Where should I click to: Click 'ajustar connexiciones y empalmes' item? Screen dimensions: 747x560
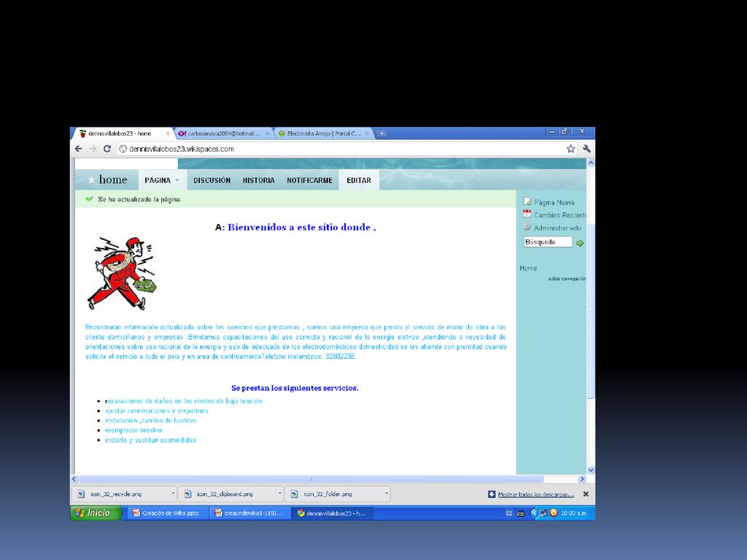[157, 411]
